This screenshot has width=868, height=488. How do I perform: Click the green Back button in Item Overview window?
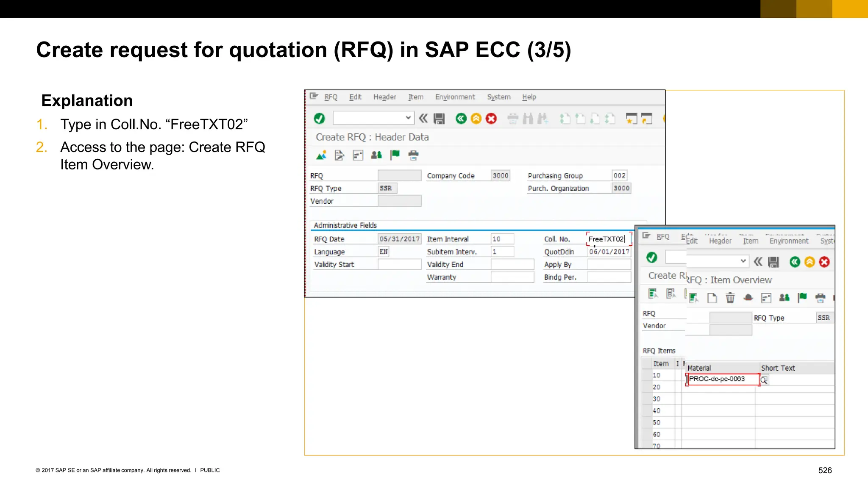coord(795,262)
